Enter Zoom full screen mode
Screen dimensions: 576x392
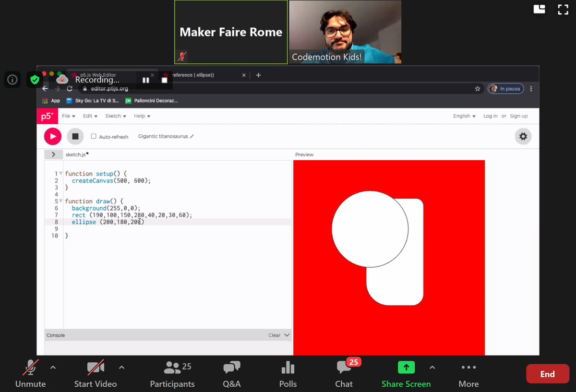tap(563, 9)
